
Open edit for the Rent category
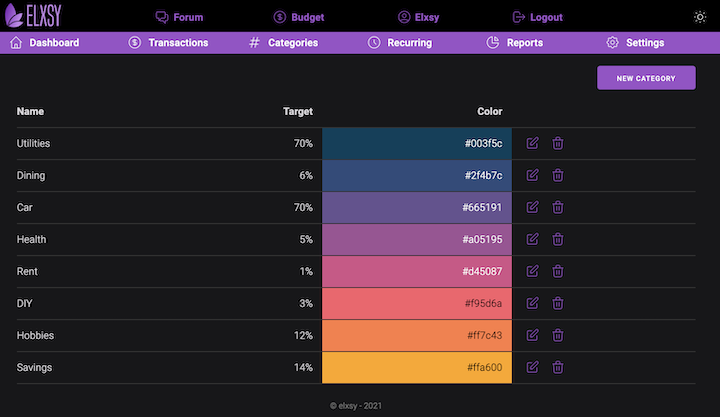(532, 271)
